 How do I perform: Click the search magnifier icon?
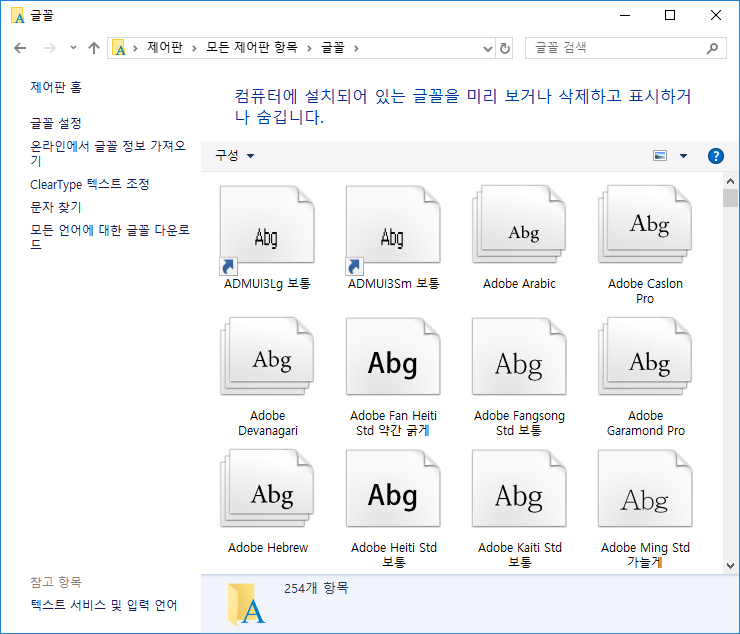coord(713,48)
